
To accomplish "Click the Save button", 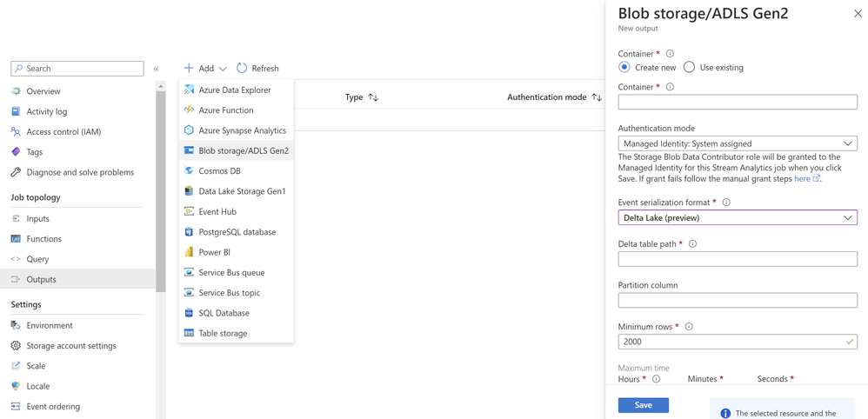I will point(644,405).
